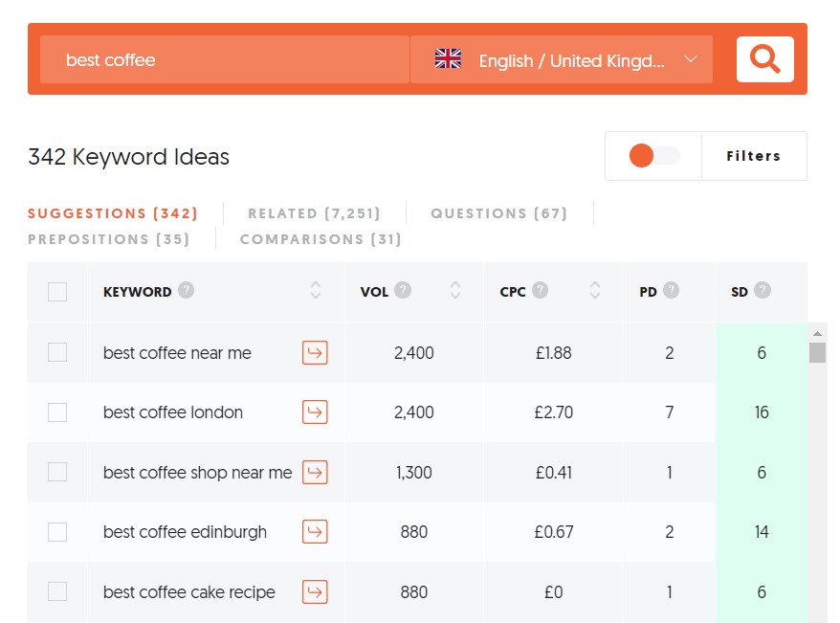Open arrow icon for best coffee cake recipe
This screenshot has width=840, height=623.
315,591
